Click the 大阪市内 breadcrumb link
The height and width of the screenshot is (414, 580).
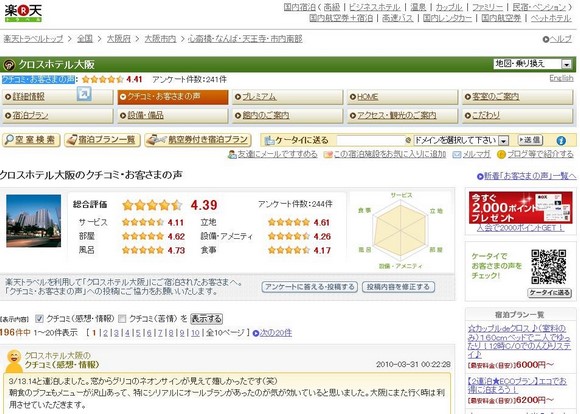(160, 39)
